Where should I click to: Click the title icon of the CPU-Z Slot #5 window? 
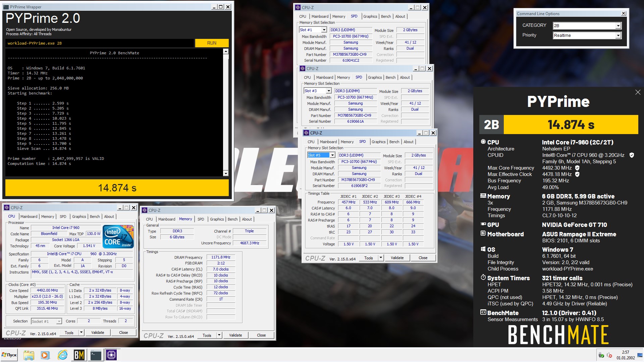[x=306, y=133]
